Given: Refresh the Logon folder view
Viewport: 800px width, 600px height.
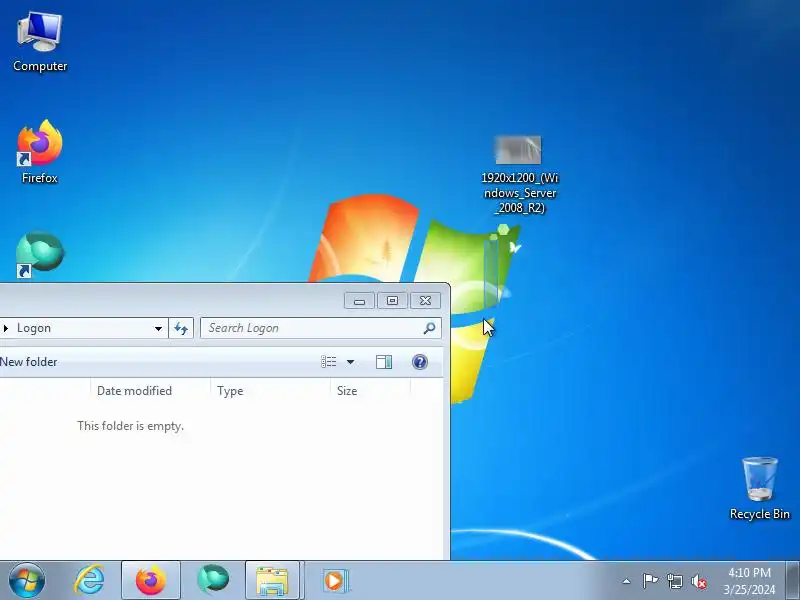Looking at the screenshot, I should pos(181,328).
